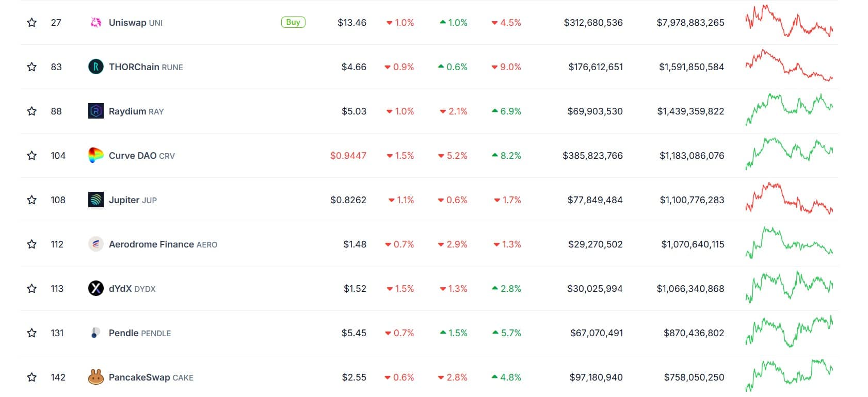View Jupiter JUP coin page

click(x=133, y=200)
